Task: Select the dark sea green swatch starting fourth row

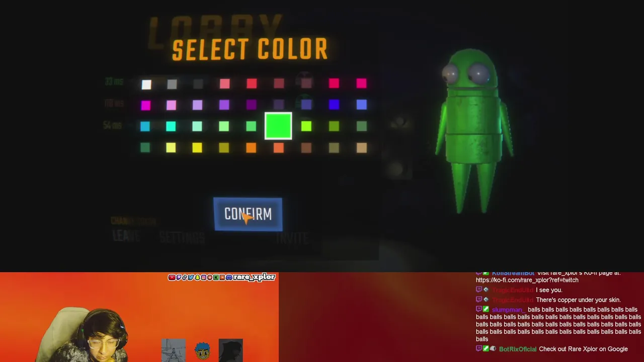Action: click(x=145, y=147)
